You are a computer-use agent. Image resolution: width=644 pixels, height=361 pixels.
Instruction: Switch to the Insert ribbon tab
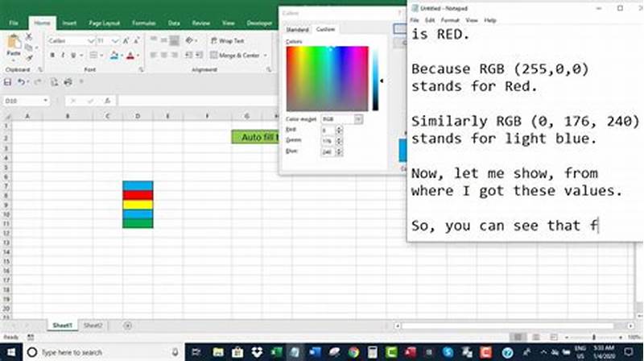[x=69, y=23]
